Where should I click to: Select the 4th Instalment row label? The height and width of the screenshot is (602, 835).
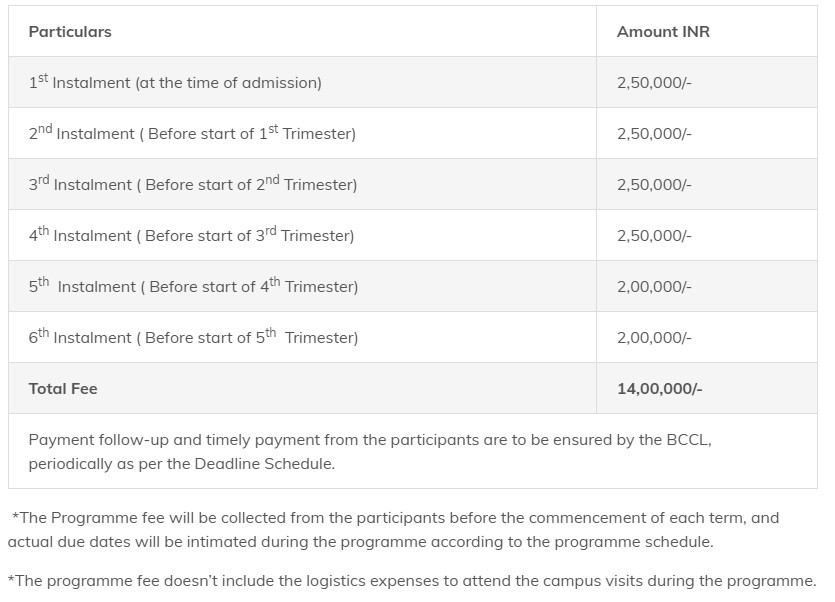pos(191,236)
